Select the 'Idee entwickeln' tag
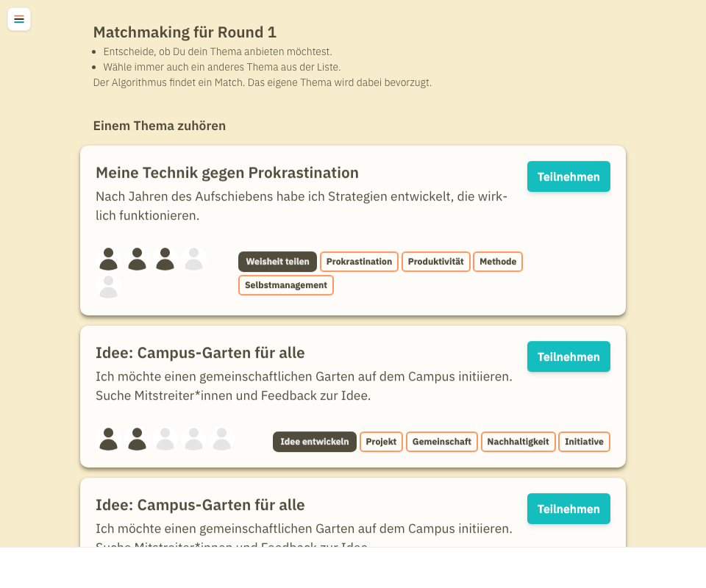 [314, 442]
